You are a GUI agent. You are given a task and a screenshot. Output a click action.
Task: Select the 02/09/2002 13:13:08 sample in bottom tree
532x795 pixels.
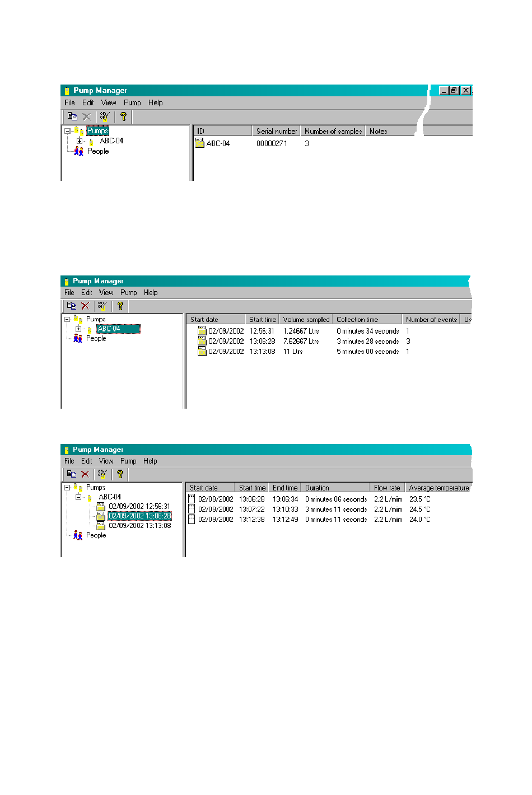click(139, 526)
